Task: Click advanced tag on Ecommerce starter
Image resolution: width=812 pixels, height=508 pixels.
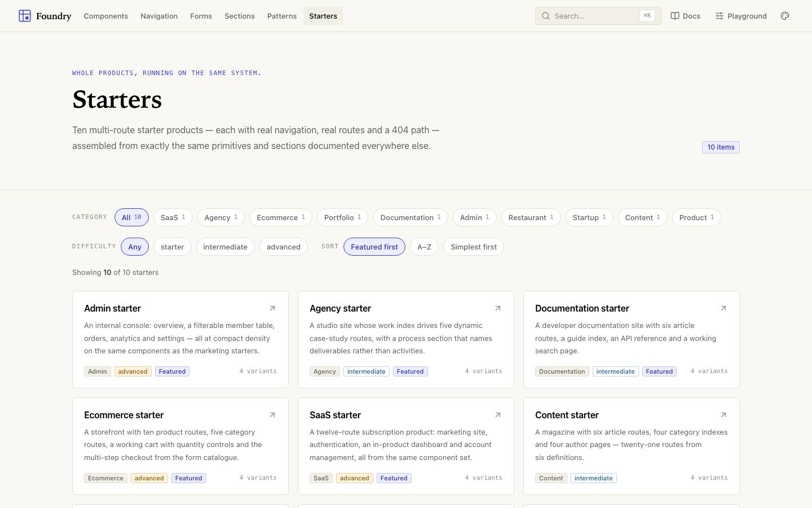Action: click(x=149, y=478)
